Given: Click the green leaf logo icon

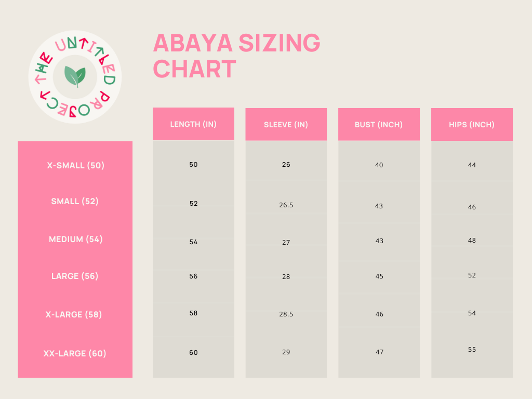Looking at the screenshot, I should coord(75,76).
